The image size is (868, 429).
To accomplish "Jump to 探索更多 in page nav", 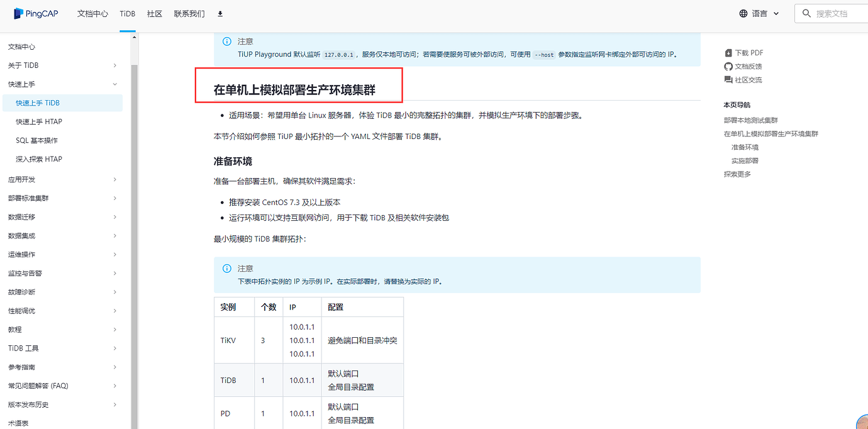I will (x=737, y=174).
